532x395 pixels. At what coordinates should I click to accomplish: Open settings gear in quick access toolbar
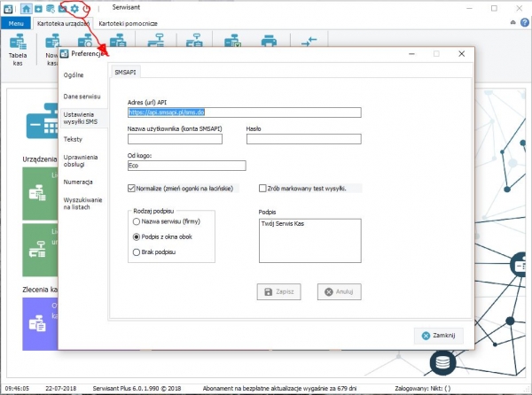coord(75,8)
